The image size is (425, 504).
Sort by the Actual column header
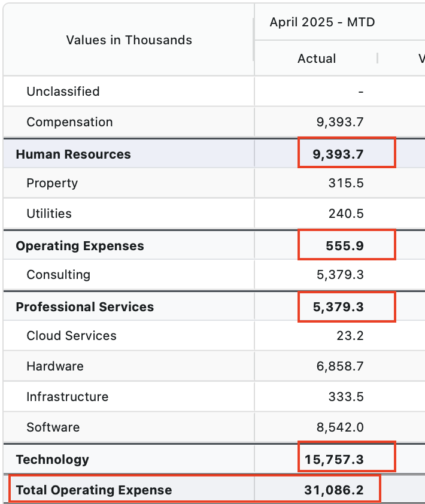pyautogui.click(x=317, y=59)
